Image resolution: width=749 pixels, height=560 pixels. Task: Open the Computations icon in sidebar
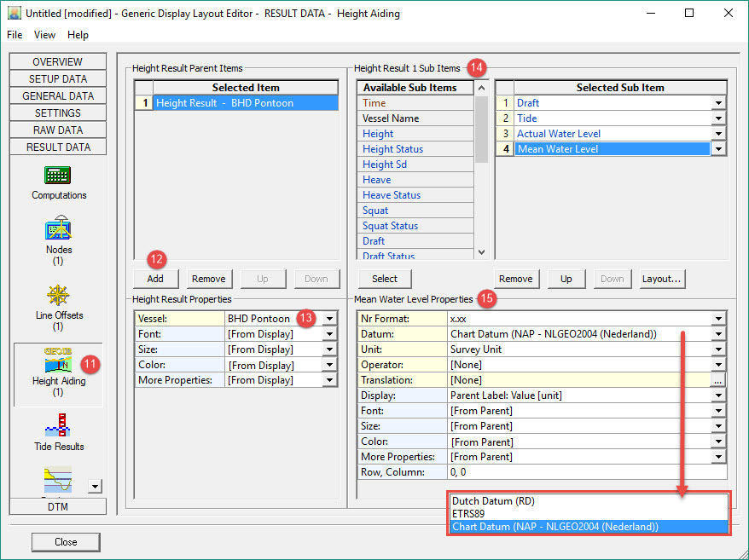(x=58, y=176)
